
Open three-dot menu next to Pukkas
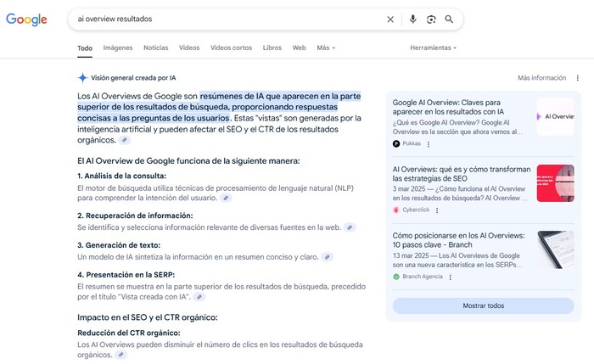tap(429, 144)
